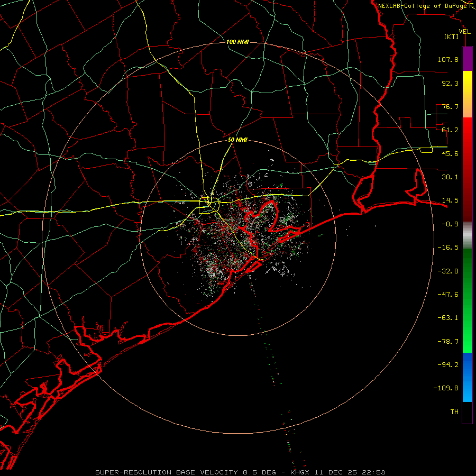
Task: Select the -109.8 legend value
Action: point(446,388)
